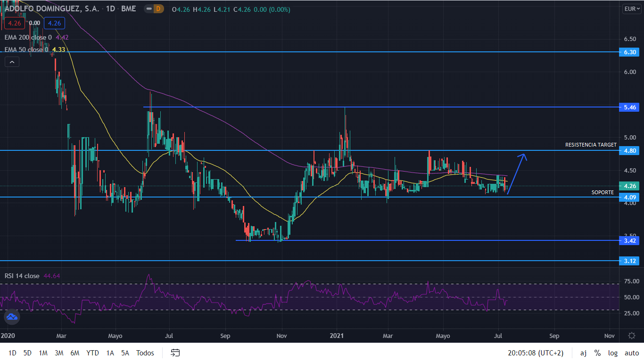Toggle the auto scale option
This screenshot has width=644, height=362.
[631, 353]
